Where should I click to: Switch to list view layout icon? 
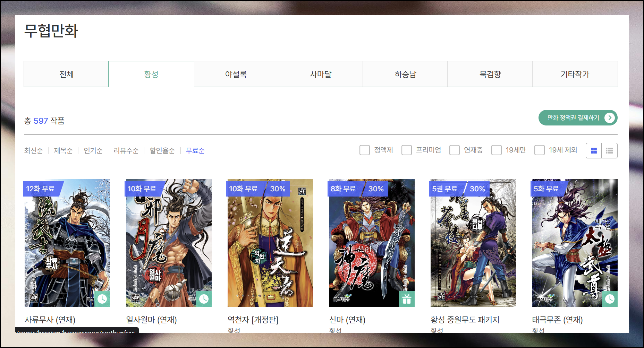pos(609,150)
